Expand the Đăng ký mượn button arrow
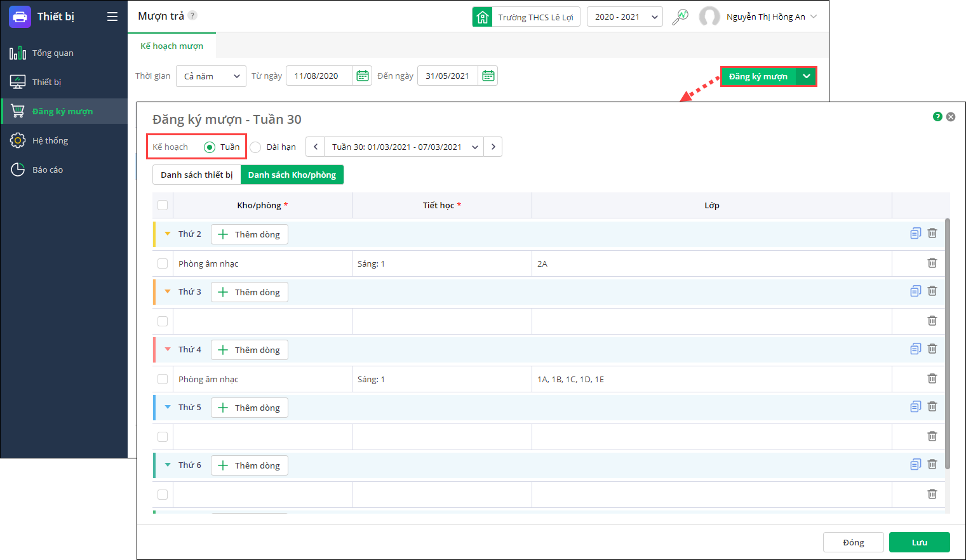The image size is (966, 560). point(806,76)
